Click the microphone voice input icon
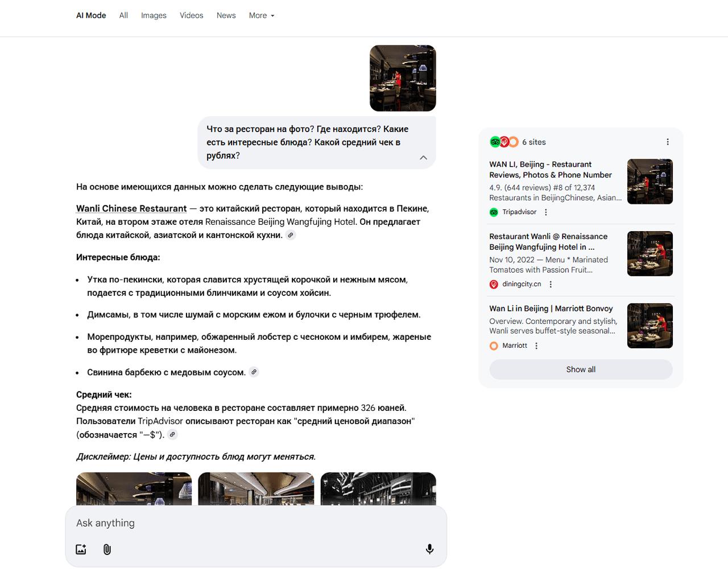Screen dimensions: 728x572 point(429,549)
